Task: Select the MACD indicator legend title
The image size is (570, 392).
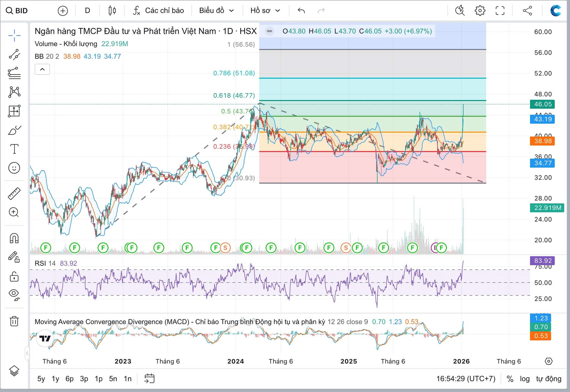Action: [180, 322]
